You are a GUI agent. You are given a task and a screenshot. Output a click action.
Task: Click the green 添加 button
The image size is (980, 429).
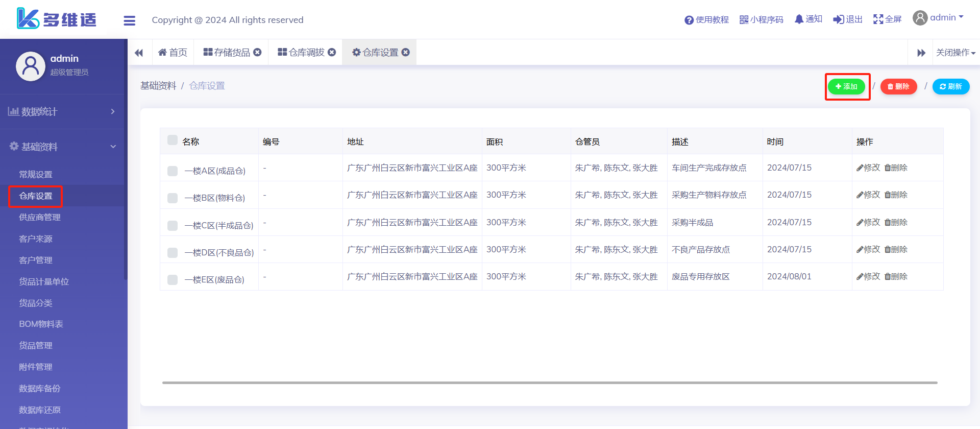846,87
